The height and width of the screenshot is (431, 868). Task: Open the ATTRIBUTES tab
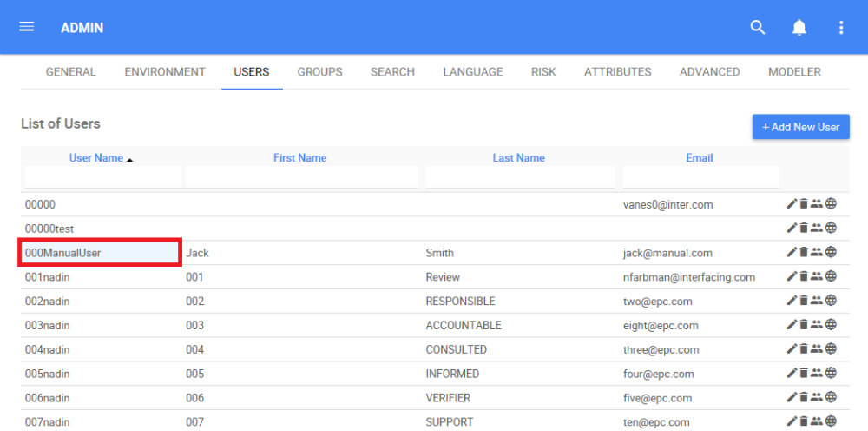point(617,72)
